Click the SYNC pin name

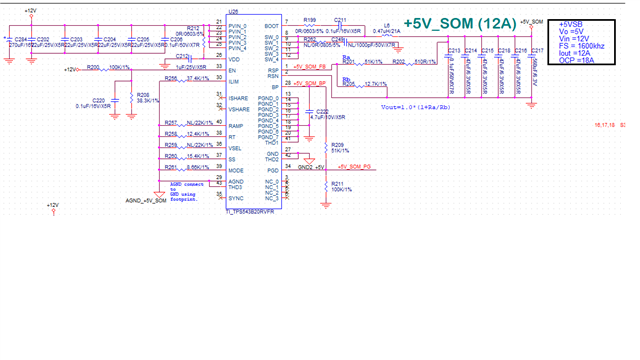[x=236, y=198]
